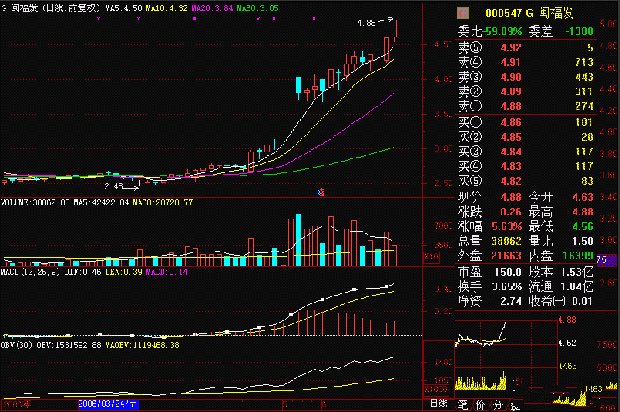
Task: Click the yellow MAOBV value label
Action: click(142, 345)
